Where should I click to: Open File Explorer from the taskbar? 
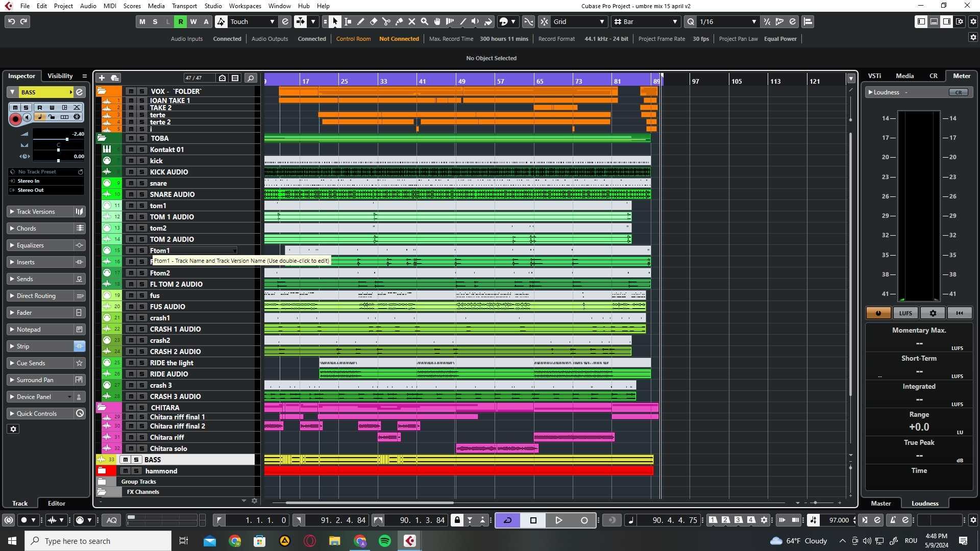pyautogui.click(x=334, y=541)
